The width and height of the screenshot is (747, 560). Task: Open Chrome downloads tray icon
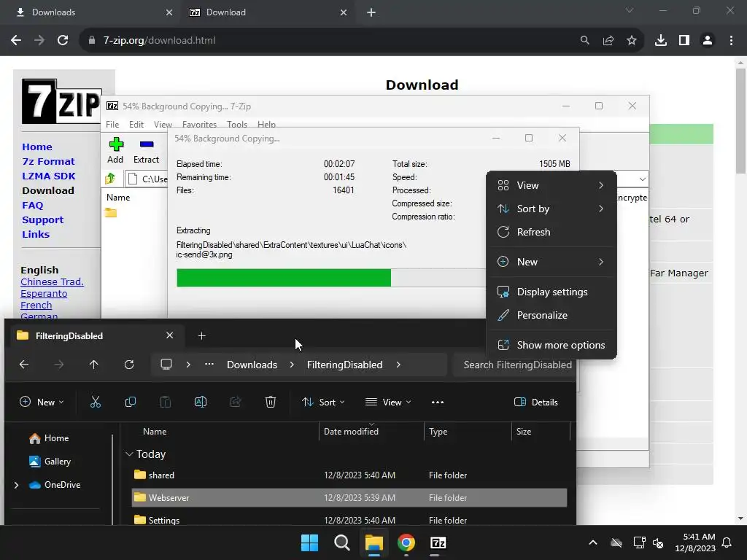coord(661,41)
